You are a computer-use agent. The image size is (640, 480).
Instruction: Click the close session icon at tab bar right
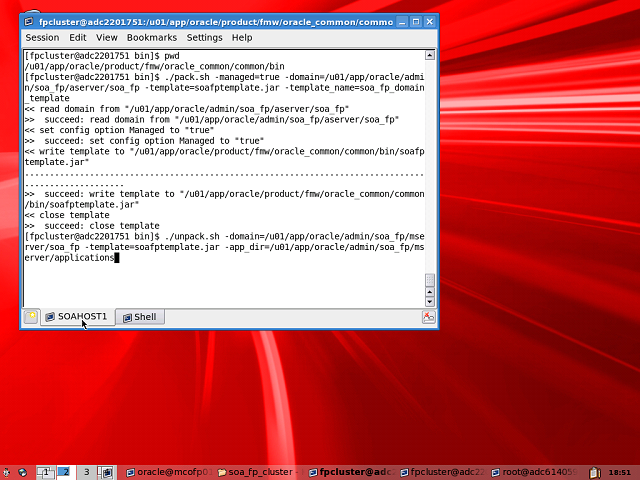pyautogui.click(x=429, y=317)
